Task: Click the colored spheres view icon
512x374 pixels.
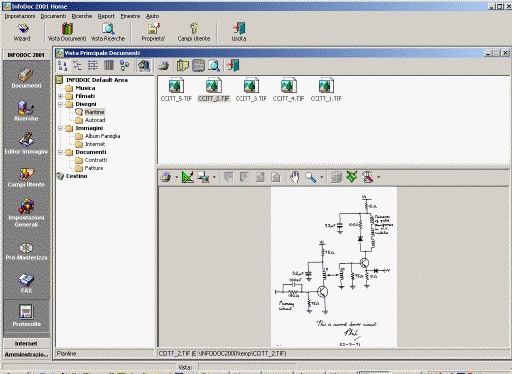Action: coord(124,65)
